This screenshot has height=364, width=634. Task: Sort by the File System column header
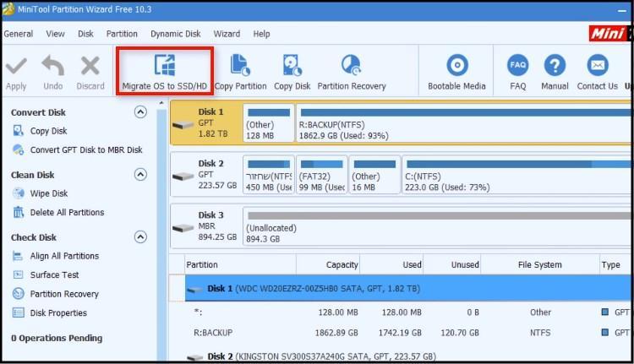coord(540,265)
